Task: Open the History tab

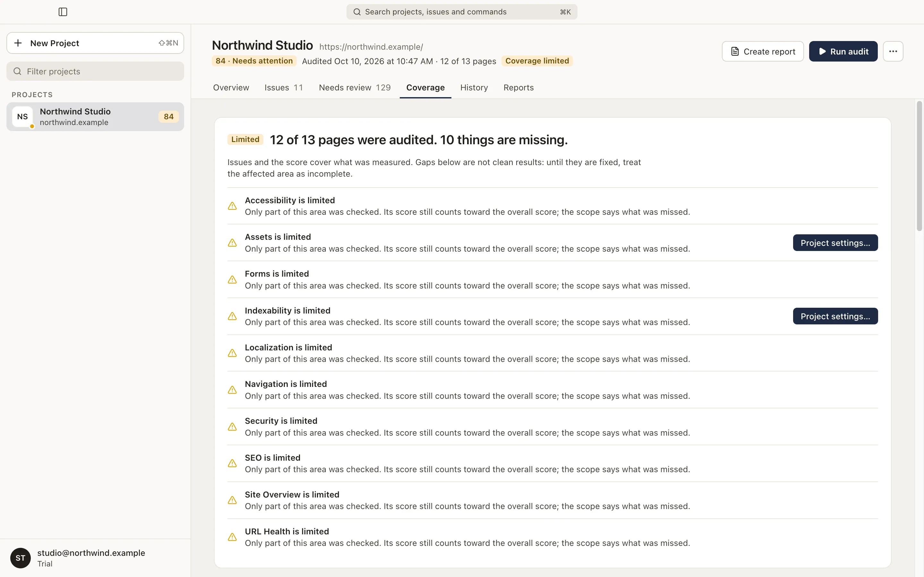Action: 474,88
